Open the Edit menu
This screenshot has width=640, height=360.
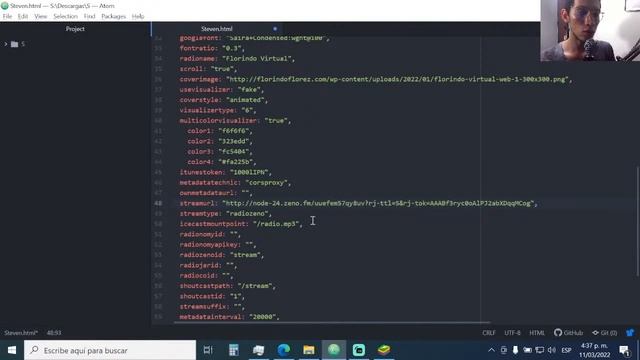(x=23, y=16)
